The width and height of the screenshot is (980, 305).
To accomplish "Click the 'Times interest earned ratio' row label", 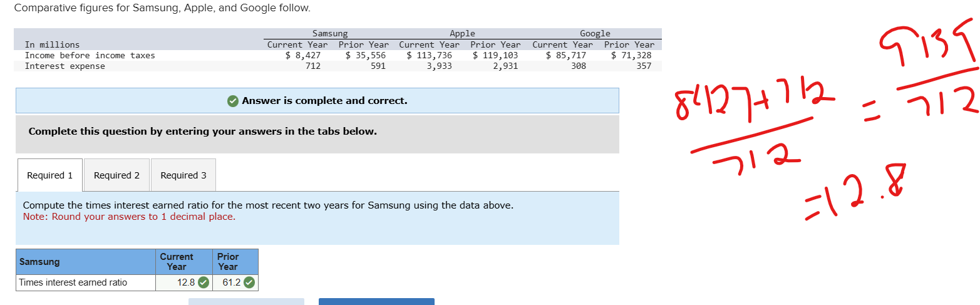I will pos(73,282).
